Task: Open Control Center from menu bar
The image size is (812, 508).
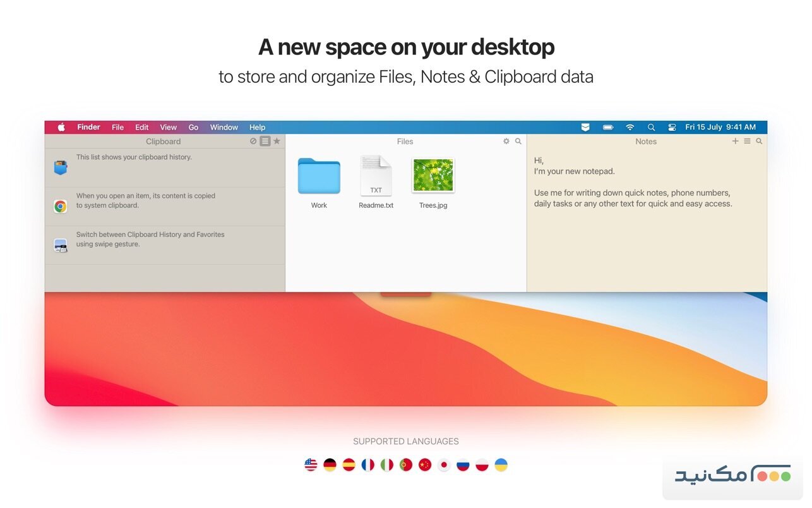Action: [672, 127]
